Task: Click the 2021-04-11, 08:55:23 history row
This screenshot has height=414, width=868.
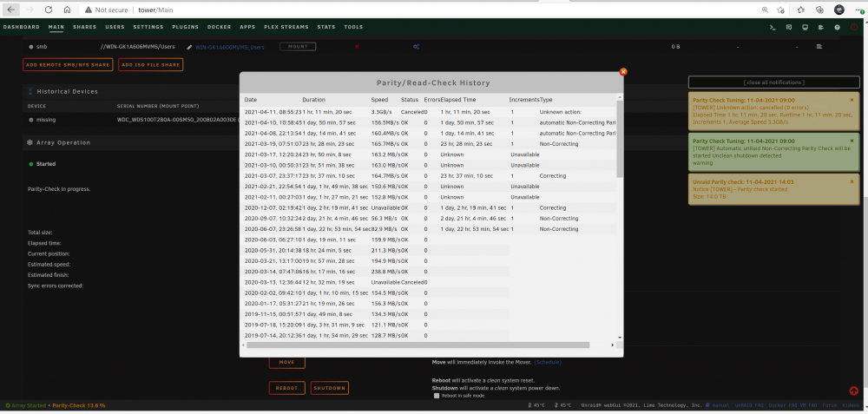Action: 431,112
